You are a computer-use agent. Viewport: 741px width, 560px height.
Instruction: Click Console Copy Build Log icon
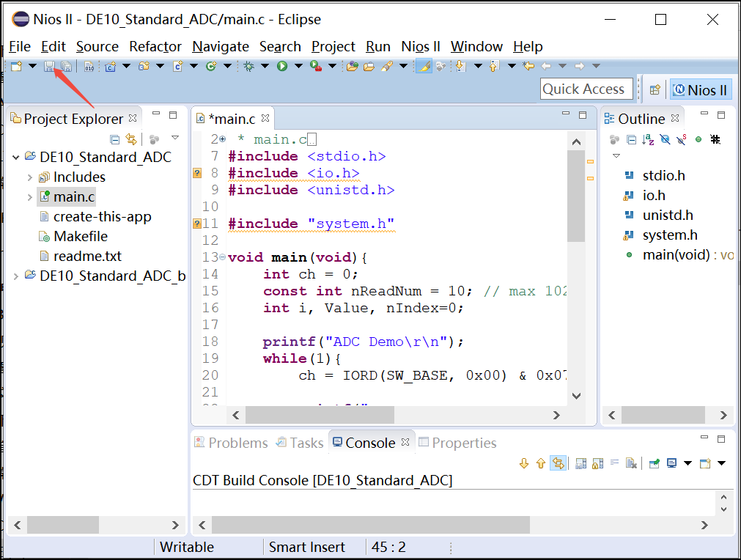pyautogui.click(x=580, y=463)
